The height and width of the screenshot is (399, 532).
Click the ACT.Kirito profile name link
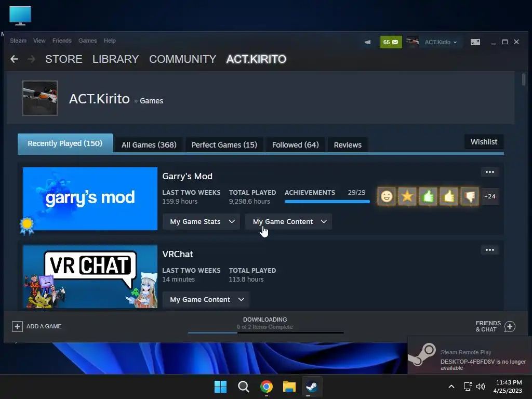99,99
